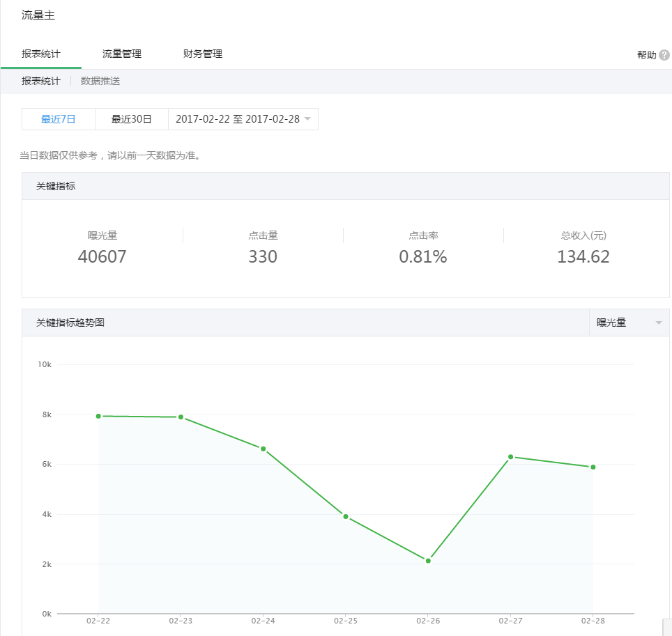Click the date range dropdown arrow

[x=307, y=119]
